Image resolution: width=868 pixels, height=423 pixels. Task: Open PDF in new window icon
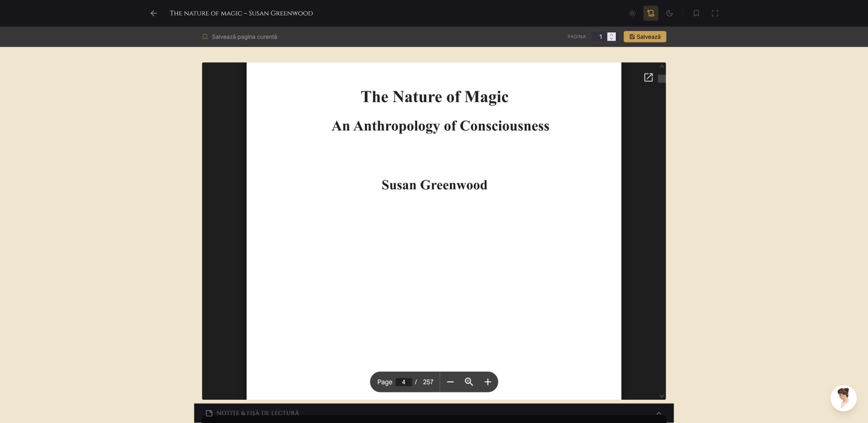tap(648, 78)
